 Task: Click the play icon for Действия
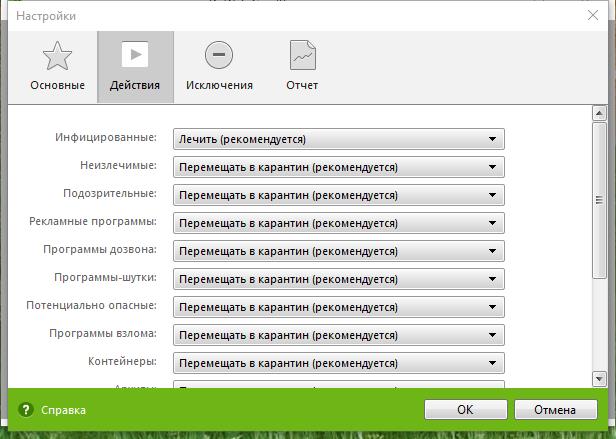point(135,56)
